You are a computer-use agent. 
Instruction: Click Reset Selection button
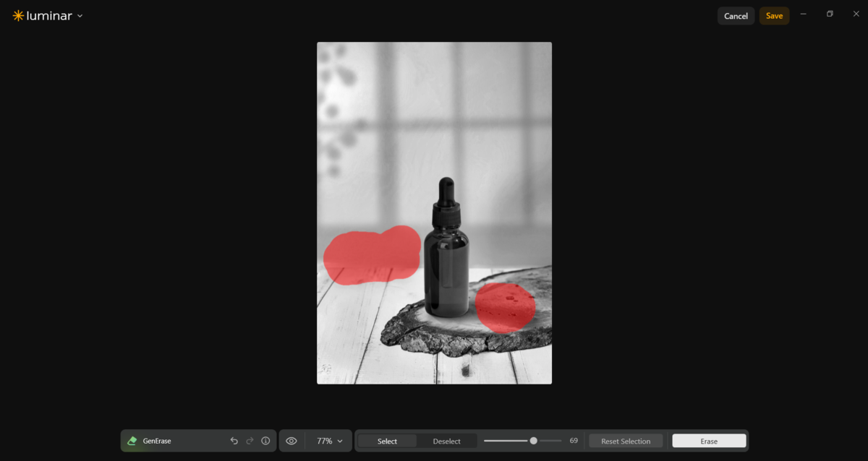[x=626, y=441]
